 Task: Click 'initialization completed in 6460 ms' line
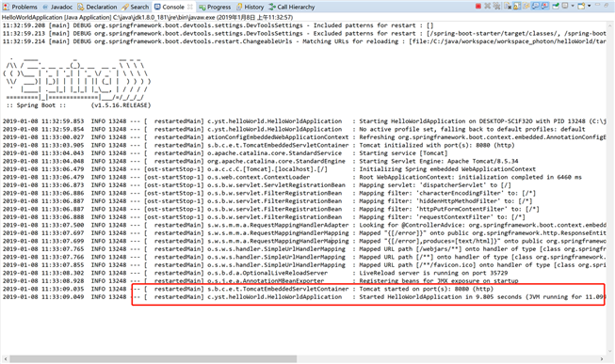[x=292, y=177]
